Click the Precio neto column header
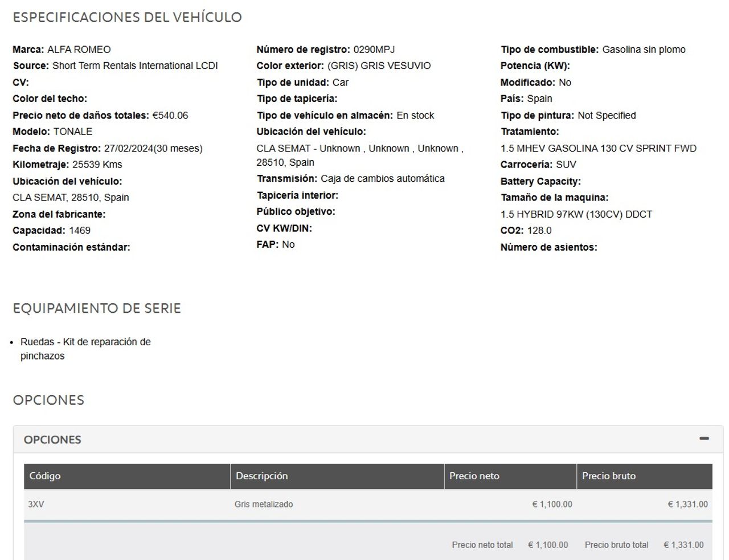 (510, 476)
